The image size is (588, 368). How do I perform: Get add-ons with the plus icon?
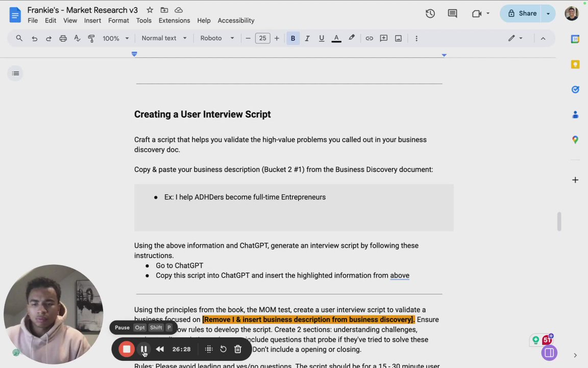[575, 180]
